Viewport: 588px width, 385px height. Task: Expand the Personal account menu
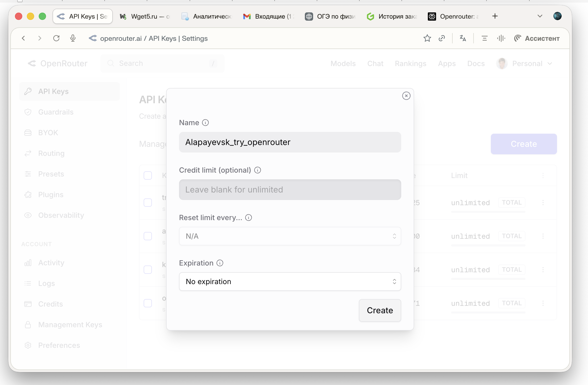[524, 63]
